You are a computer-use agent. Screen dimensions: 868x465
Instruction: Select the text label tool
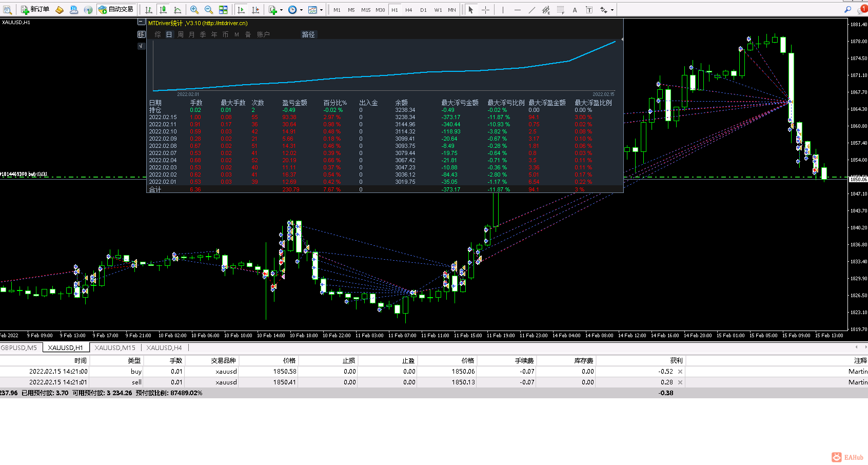(589, 9)
